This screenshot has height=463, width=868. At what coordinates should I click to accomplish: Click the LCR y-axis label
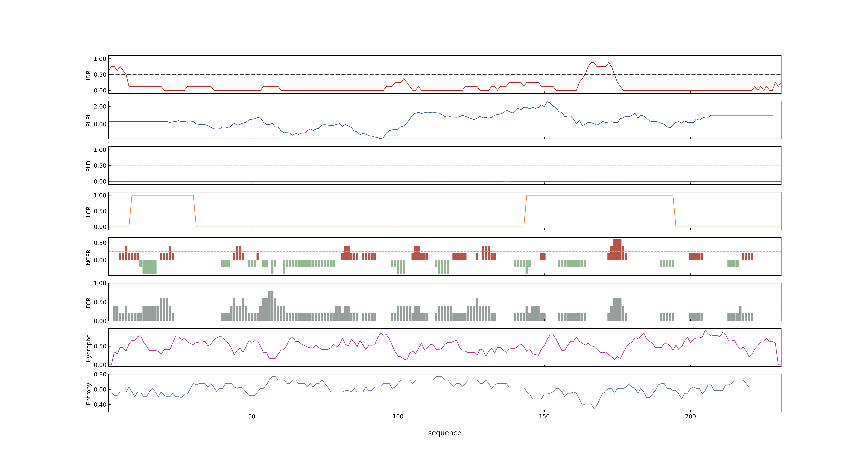coord(89,211)
